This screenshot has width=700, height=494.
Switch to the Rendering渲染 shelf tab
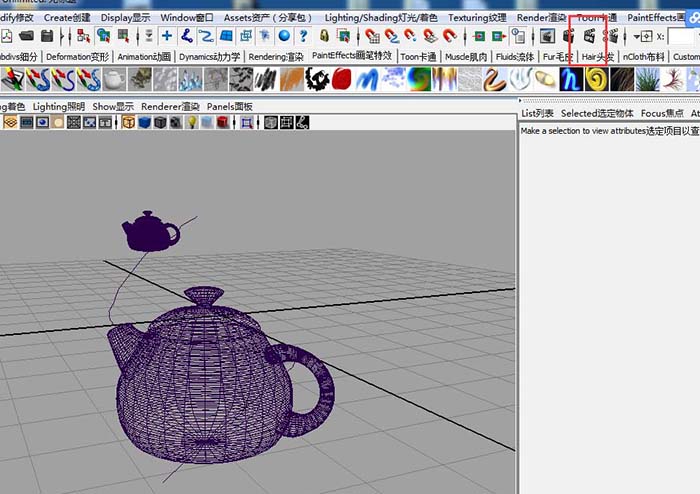pyautogui.click(x=276, y=57)
